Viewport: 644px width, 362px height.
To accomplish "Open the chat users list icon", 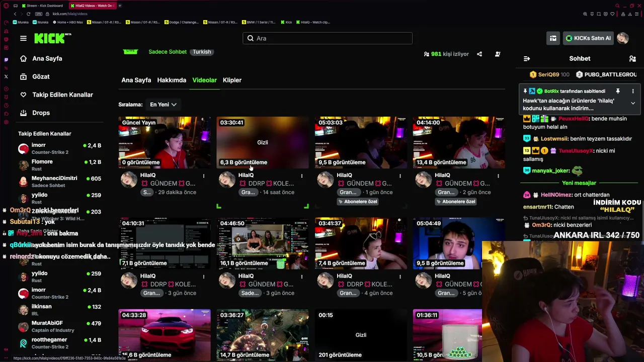I will [632, 58].
